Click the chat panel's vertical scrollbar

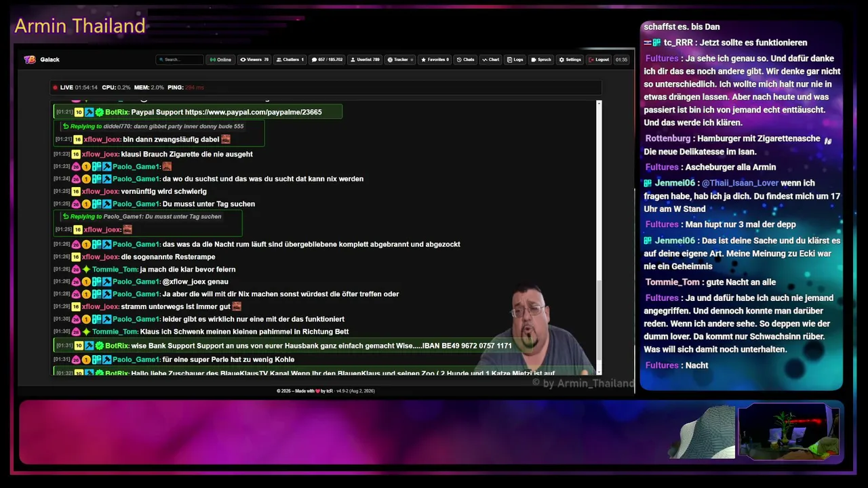(x=599, y=237)
